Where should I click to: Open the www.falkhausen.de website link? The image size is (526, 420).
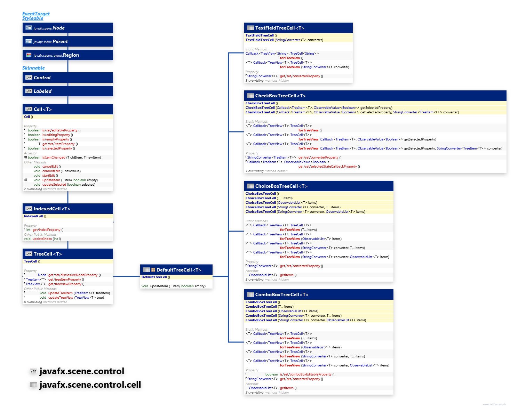click(494, 404)
